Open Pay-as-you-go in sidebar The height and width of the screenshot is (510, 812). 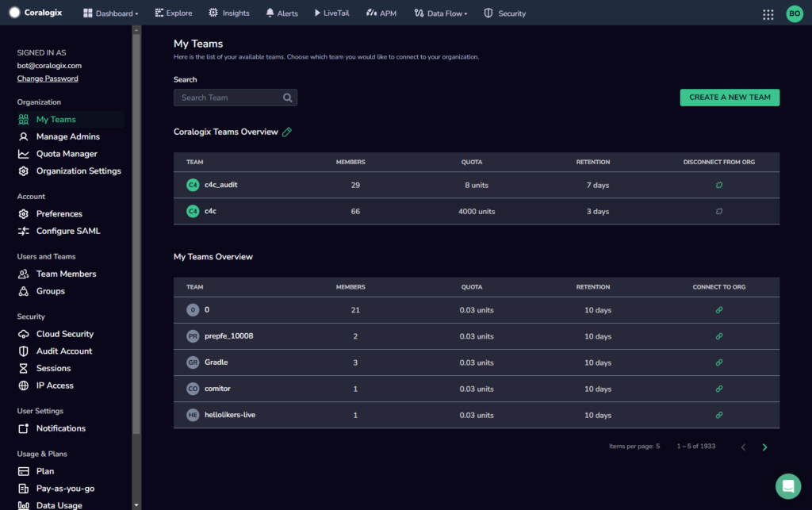coord(56,489)
